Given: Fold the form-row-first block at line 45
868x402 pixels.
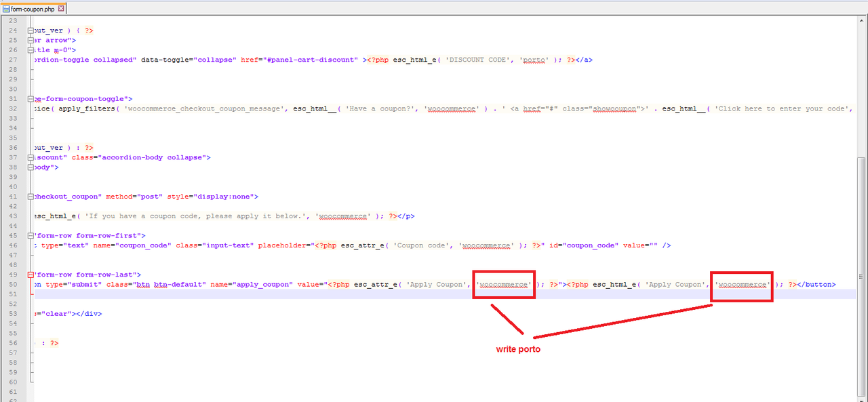Looking at the screenshot, I should [x=30, y=235].
